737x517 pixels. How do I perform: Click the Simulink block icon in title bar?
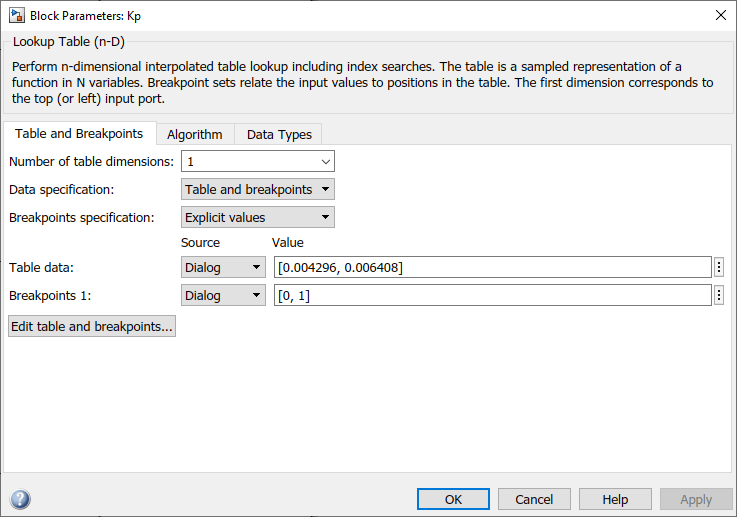(16, 15)
